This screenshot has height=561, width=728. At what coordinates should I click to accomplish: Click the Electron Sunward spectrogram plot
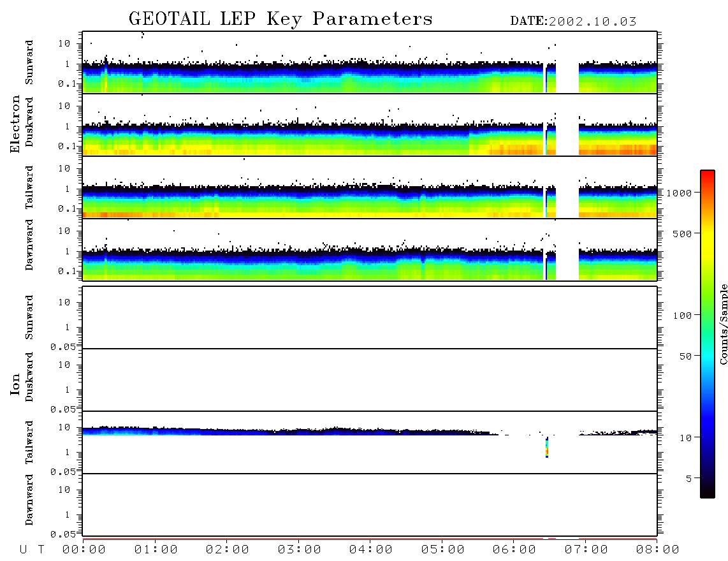point(370,62)
